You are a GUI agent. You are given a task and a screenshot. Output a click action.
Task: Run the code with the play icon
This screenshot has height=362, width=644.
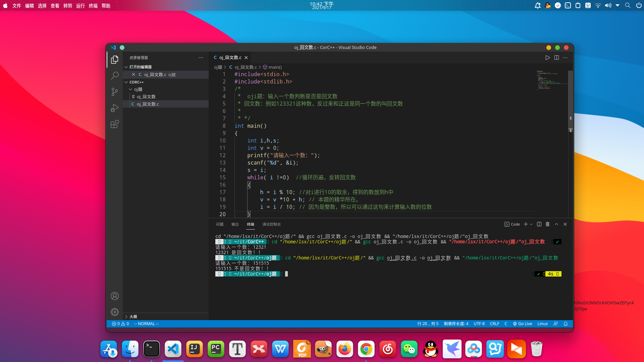(x=547, y=58)
